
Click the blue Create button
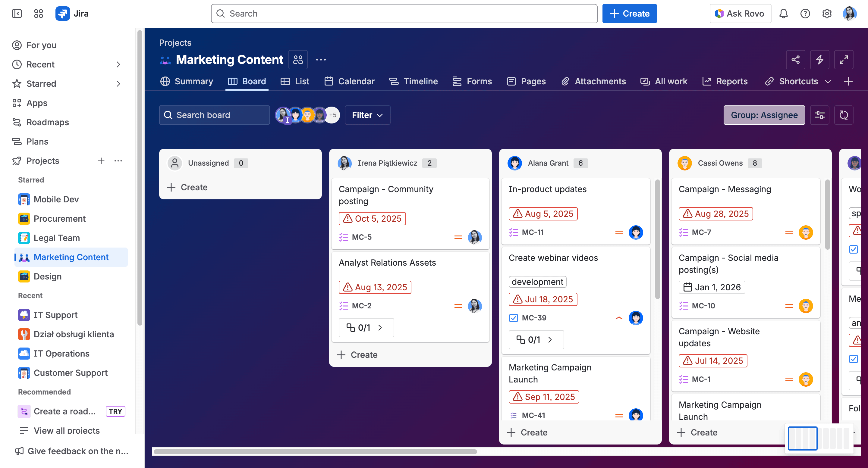(629, 14)
